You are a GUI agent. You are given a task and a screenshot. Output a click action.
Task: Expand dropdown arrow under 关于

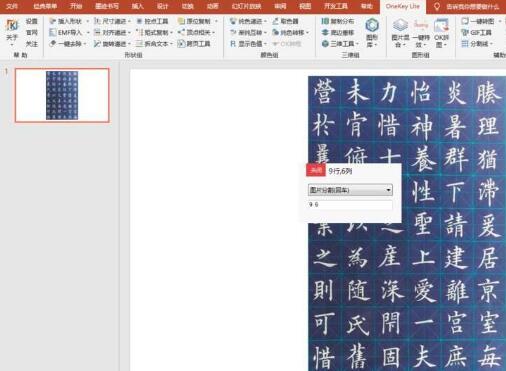12,45
